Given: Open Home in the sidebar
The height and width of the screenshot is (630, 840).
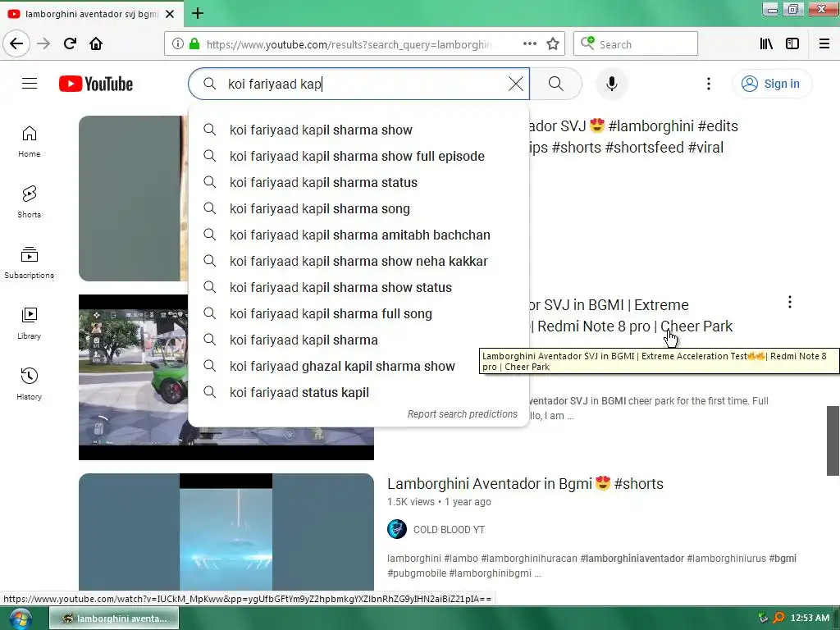Looking at the screenshot, I should (x=29, y=141).
